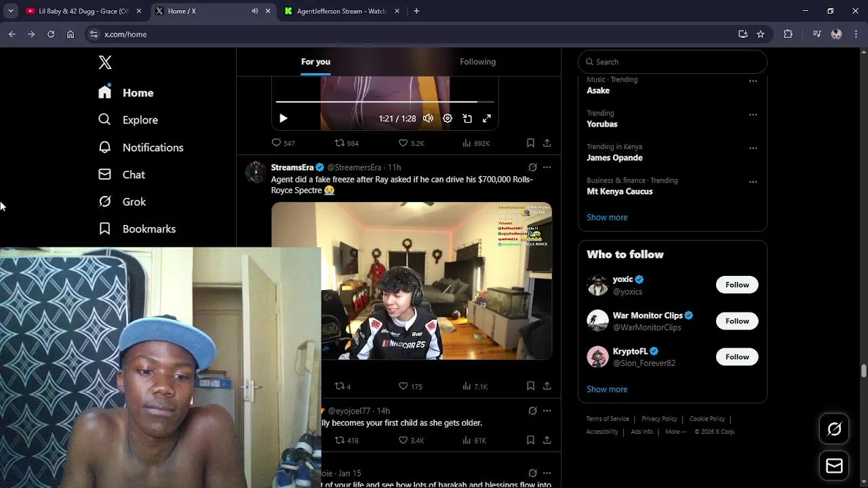Share the StreamsEra post
Screen dimensions: 868x488
click(547, 386)
